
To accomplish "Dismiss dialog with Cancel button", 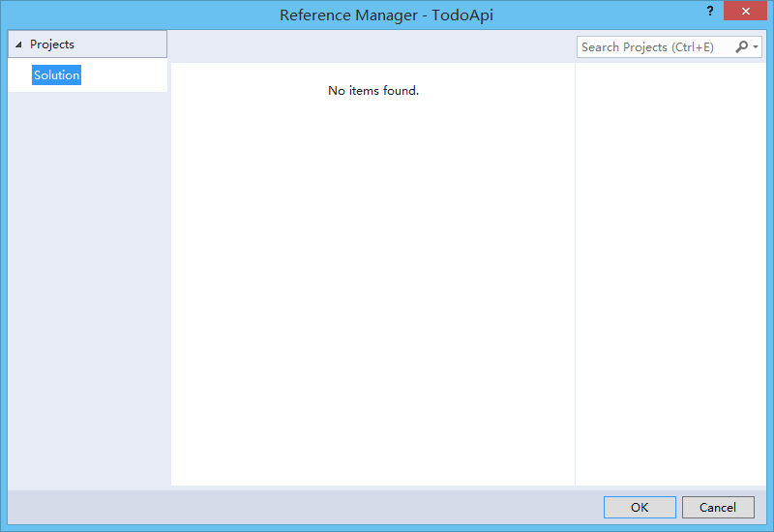I will tap(718, 507).
